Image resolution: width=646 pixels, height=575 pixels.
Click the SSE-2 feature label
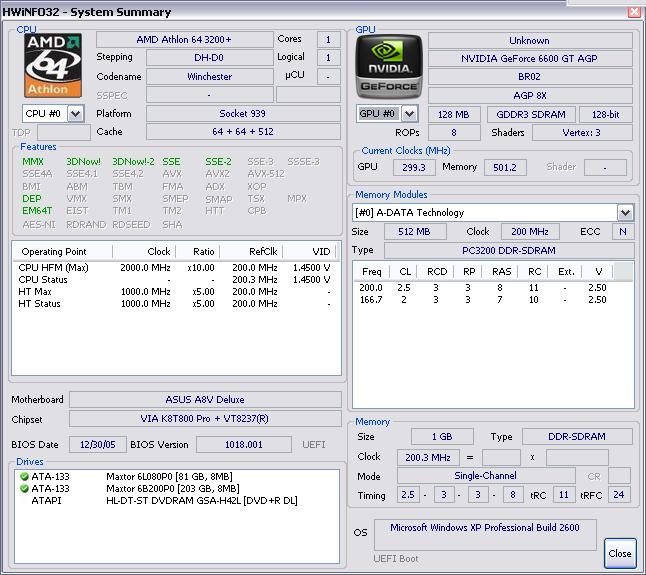pyautogui.click(x=218, y=162)
